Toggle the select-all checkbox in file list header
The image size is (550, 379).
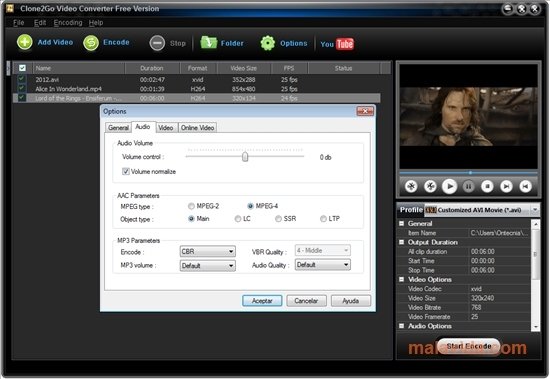[x=22, y=68]
